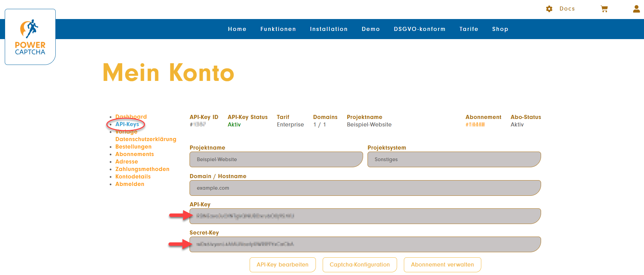Focus the Domain / Hostname field

365,188
